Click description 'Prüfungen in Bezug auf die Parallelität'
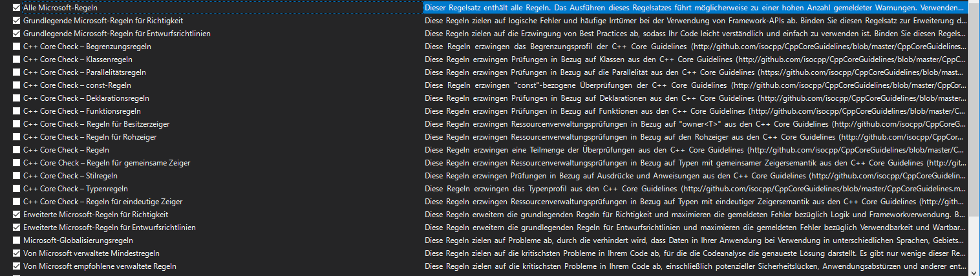The height and width of the screenshot is (276, 980). 696,72
